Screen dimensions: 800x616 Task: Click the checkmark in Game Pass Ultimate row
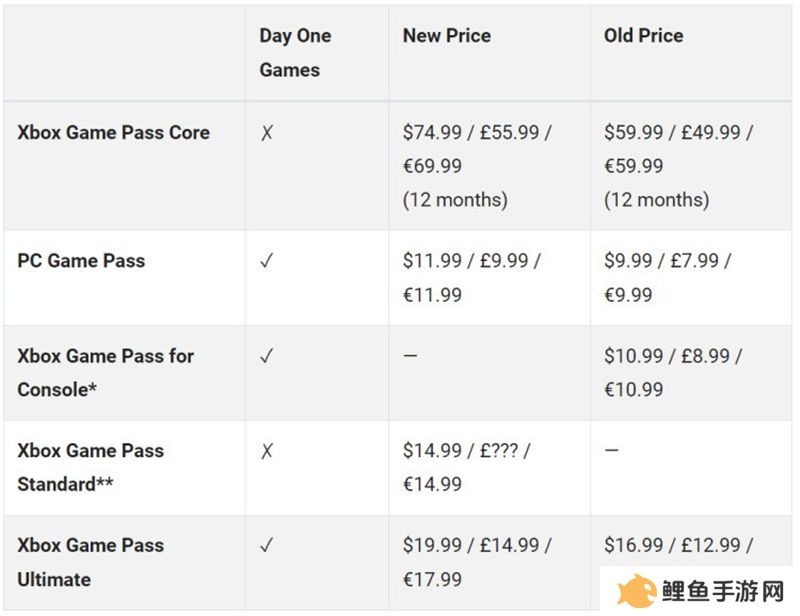pyautogui.click(x=267, y=545)
